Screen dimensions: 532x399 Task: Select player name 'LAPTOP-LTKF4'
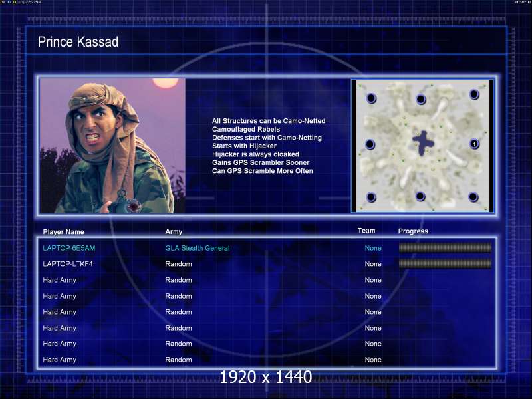coord(68,263)
